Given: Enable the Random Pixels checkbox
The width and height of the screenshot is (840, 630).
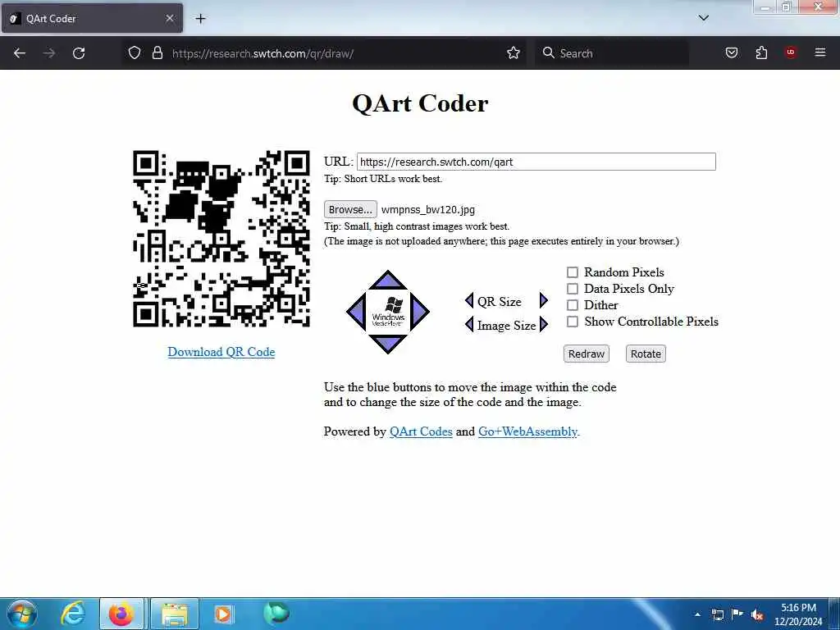Looking at the screenshot, I should [572, 272].
